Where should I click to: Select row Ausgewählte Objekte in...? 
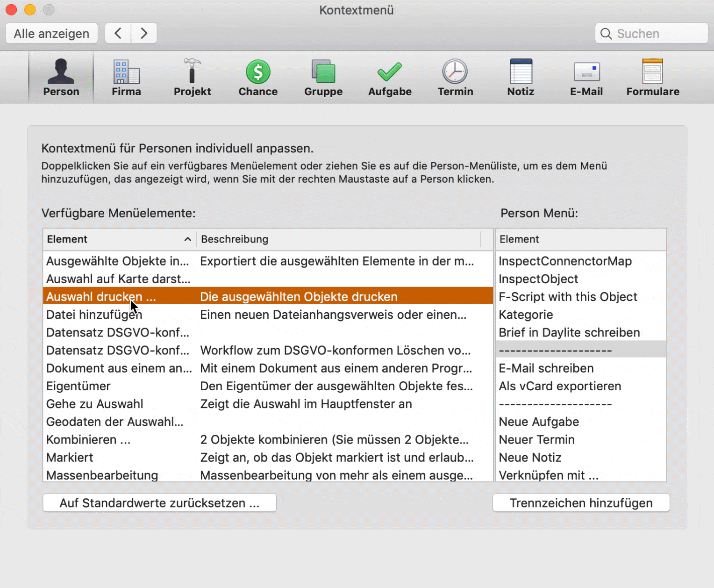pyautogui.click(x=268, y=261)
